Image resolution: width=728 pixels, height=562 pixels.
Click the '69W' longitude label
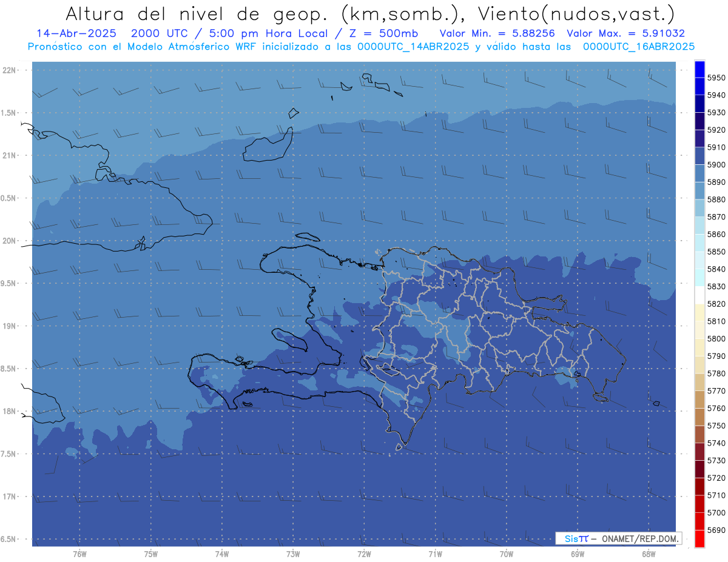pyautogui.click(x=578, y=554)
